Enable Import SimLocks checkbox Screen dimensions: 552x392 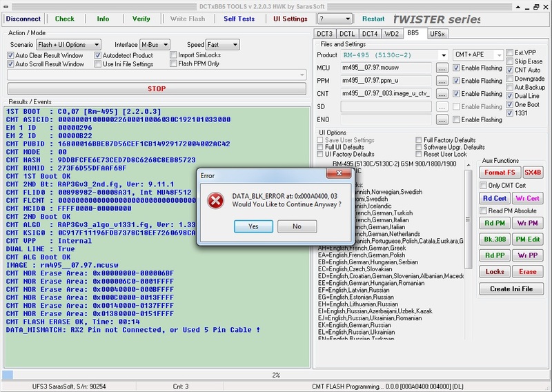click(173, 55)
